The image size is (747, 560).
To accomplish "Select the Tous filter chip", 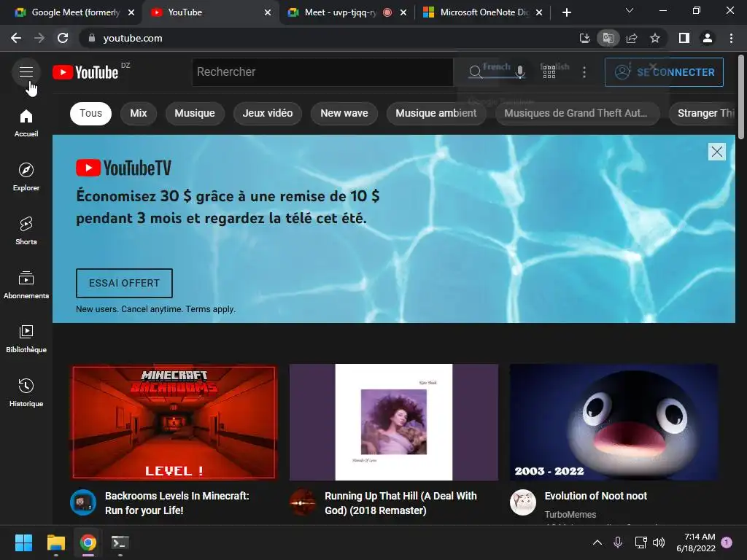I will pyautogui.click(x=90, y=113).
